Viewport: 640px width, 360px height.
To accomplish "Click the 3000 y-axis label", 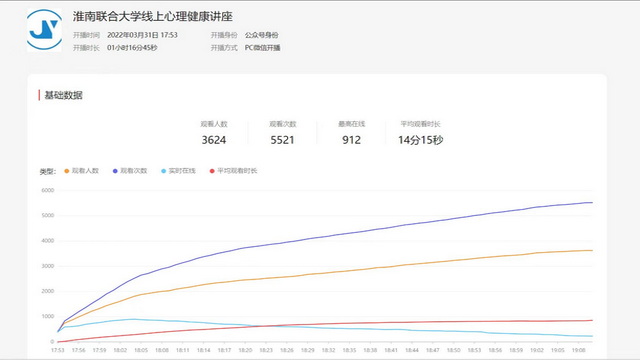I will (x=48, y=266).
